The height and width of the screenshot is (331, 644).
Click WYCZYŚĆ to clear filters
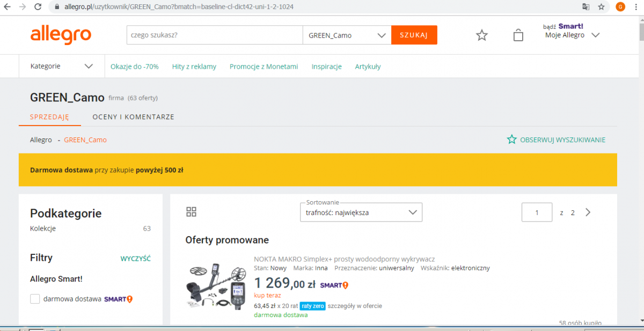click(136, 259)
